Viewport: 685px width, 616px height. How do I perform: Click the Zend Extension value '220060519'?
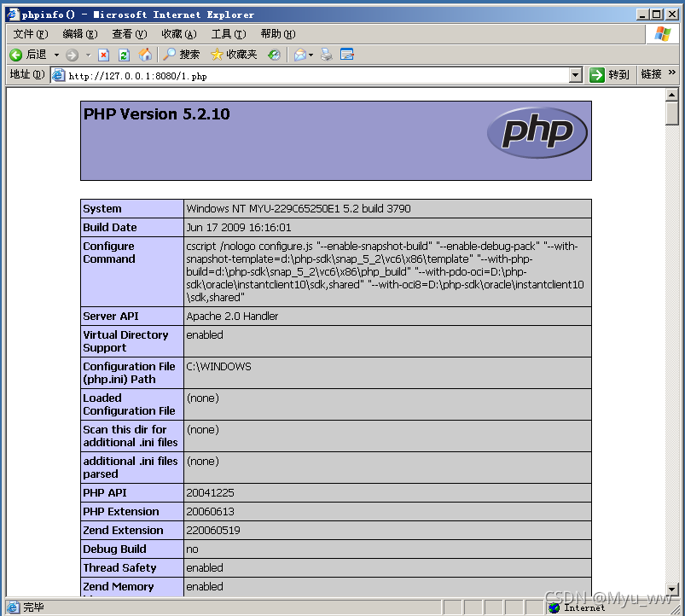[x=213, y=531]
